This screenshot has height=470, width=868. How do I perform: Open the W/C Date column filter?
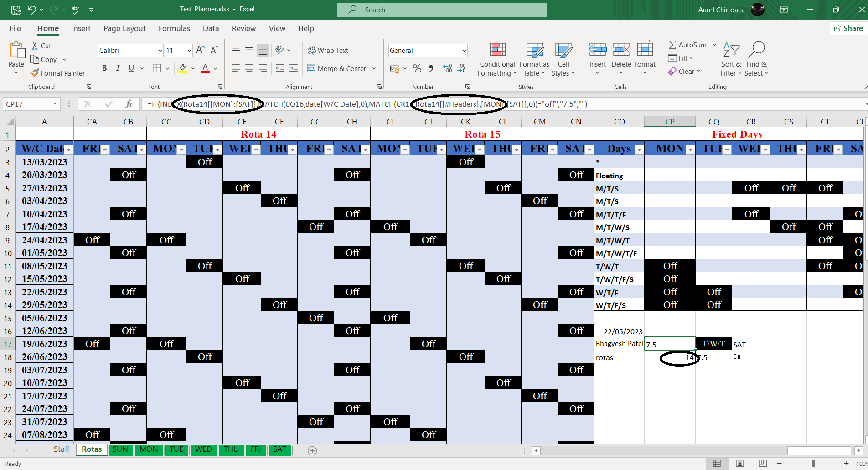tap(68, 149)
